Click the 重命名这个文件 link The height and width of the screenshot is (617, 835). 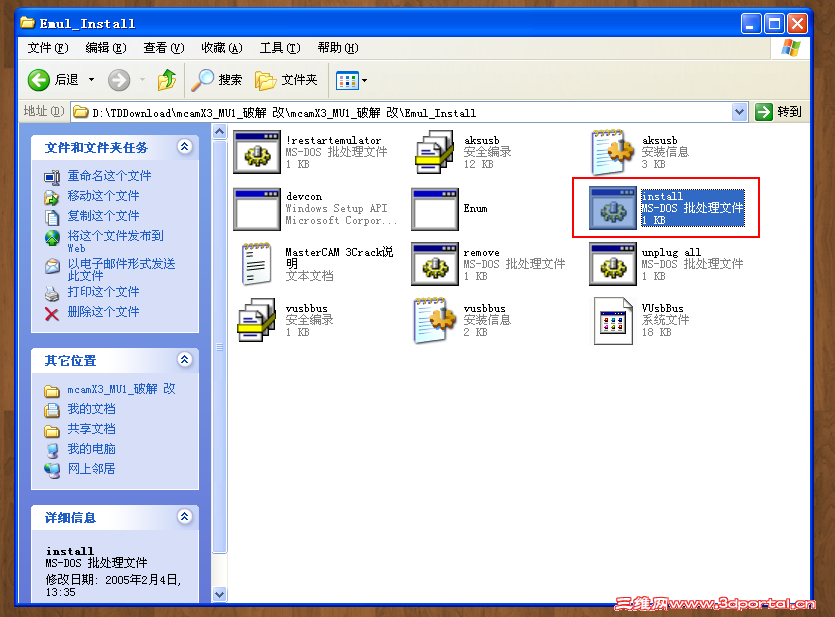point(109,176)
